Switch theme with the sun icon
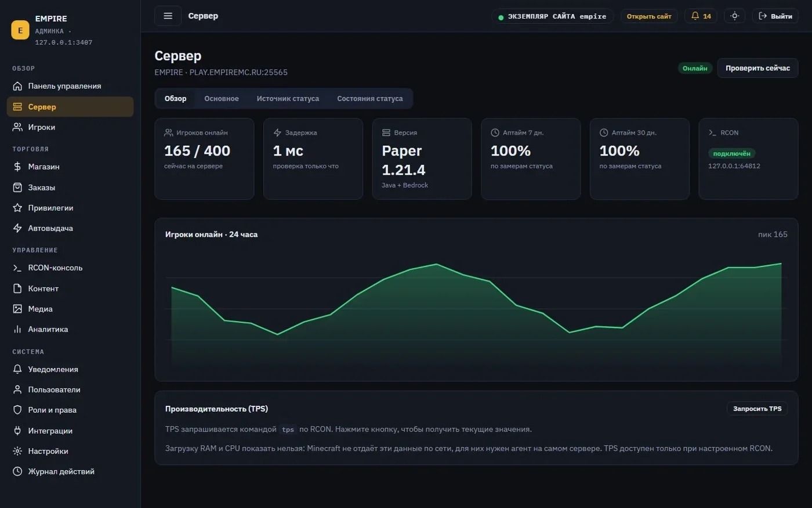 click(734, 16)
